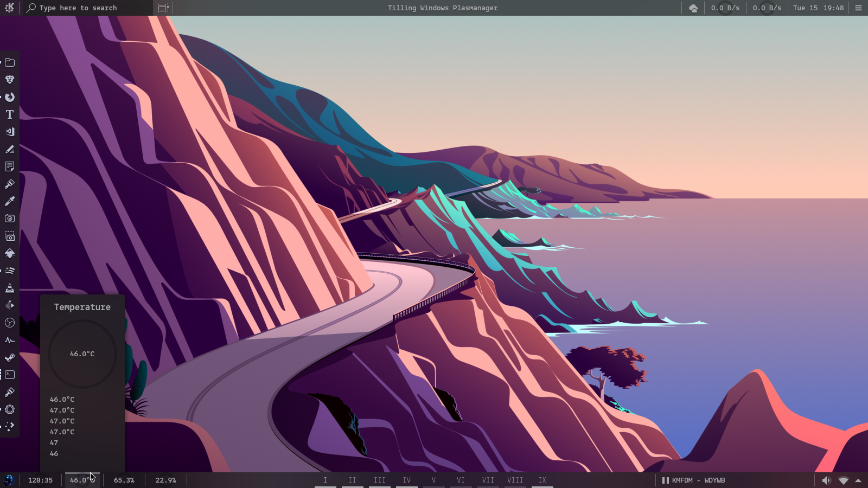Launch Visual Studio Code from the dock

click(x=10, y=132)
